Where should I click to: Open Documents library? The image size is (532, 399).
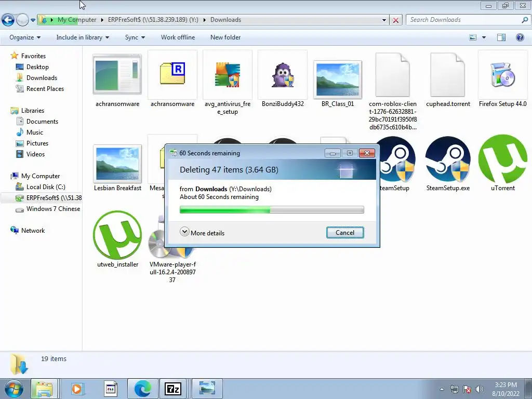[x=42, y=122]
